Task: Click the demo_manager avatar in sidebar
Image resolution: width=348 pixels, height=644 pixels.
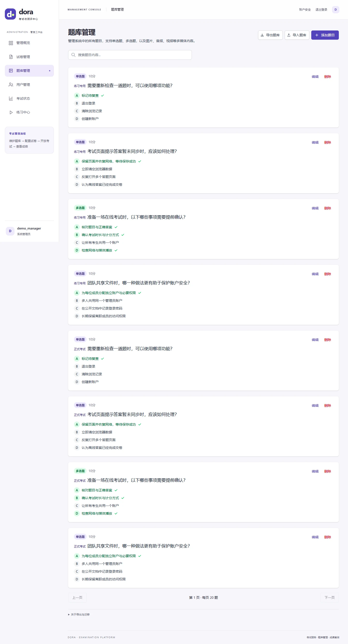Action: point(10,231)
